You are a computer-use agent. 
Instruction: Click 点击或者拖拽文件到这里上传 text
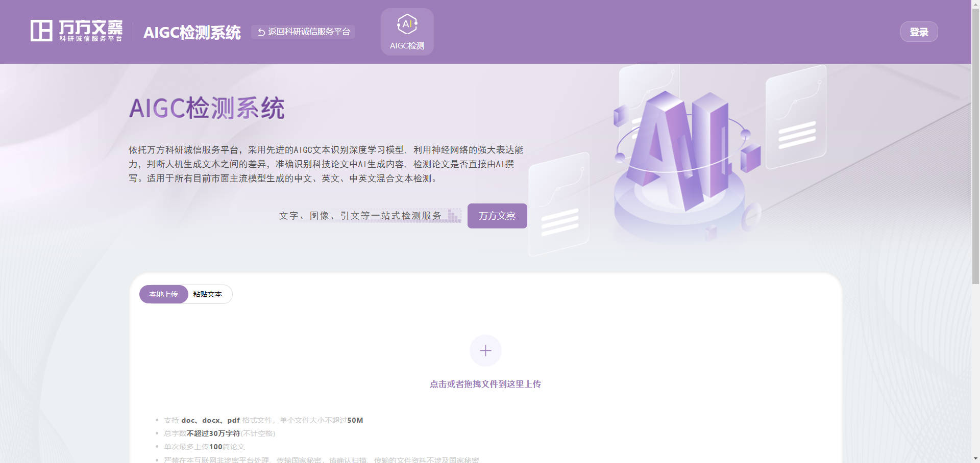tap(485, 384)
